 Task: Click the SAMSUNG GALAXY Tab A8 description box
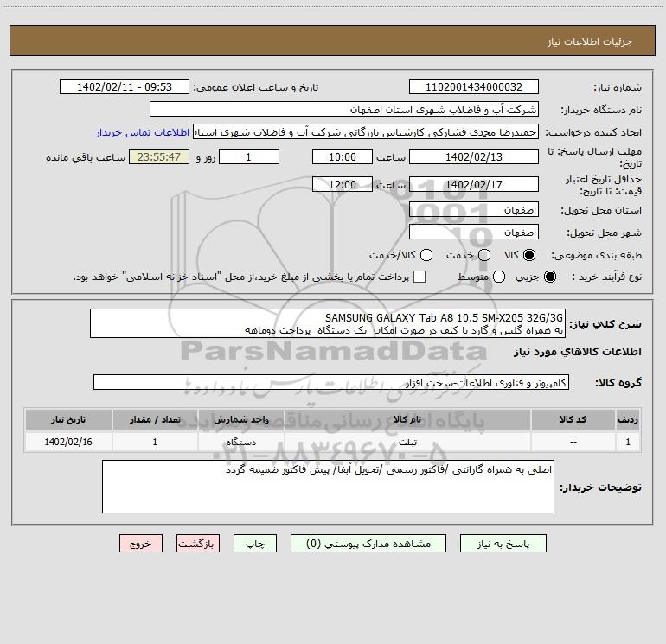tap(328, 324)
